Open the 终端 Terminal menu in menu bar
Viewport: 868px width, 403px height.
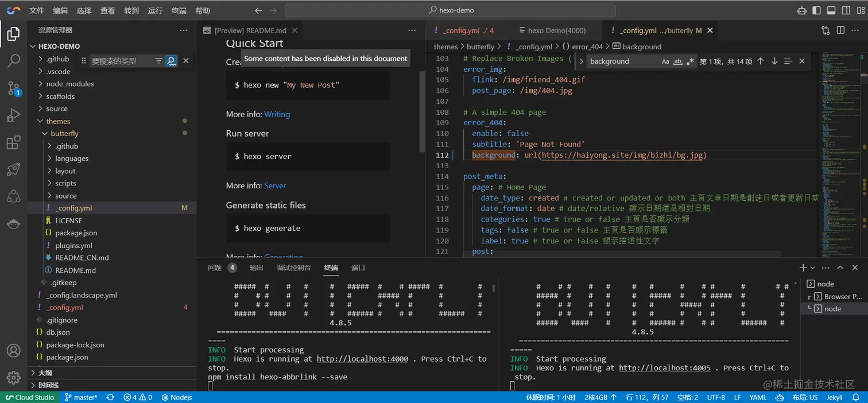[179, 10]
